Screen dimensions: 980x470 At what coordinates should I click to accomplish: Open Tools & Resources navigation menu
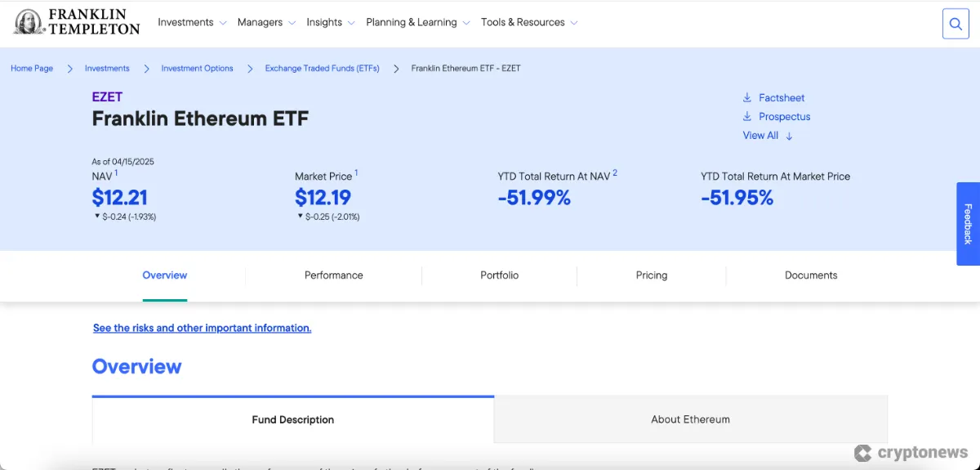point(523,22)
